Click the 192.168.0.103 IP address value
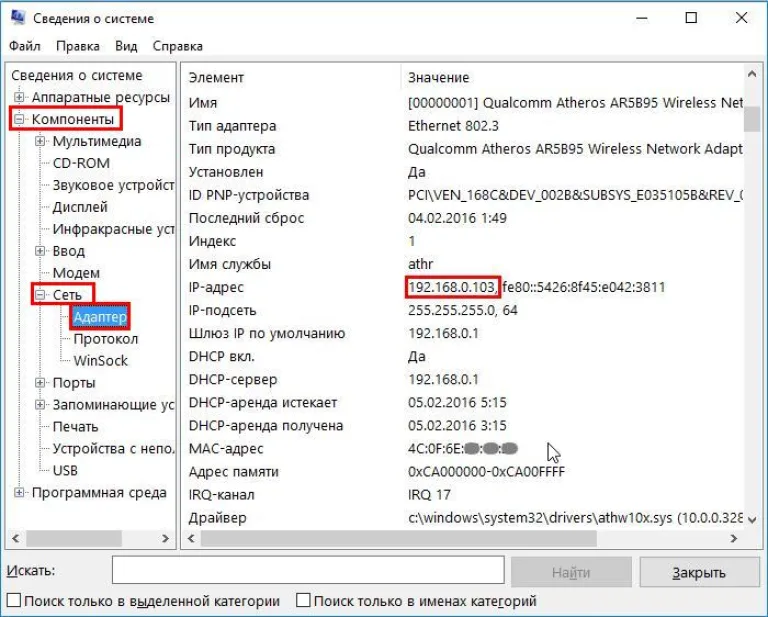 tap(452, 287)
